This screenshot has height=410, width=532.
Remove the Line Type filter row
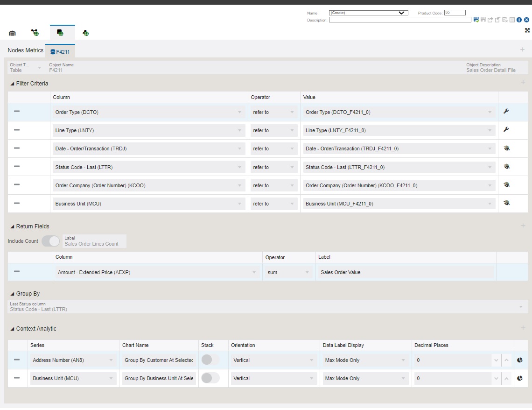tap(17, 130)
